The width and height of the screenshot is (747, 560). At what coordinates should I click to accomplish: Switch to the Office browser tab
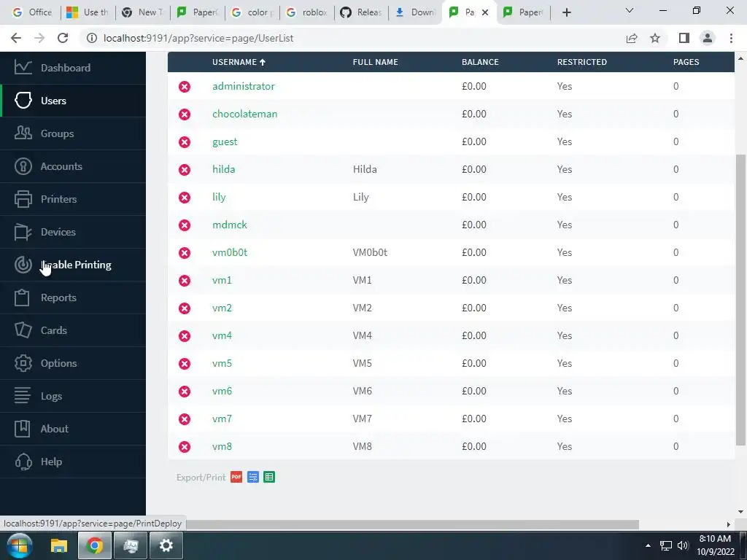(32, 12)
